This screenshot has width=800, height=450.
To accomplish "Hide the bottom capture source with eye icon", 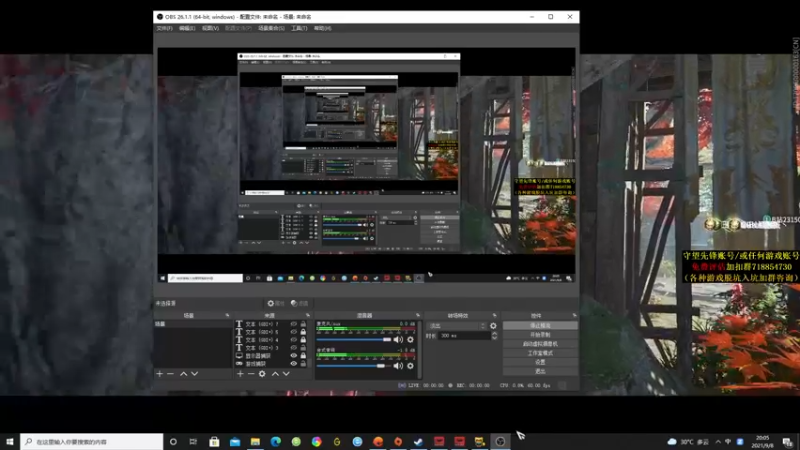I will click(x=293, y=364).
